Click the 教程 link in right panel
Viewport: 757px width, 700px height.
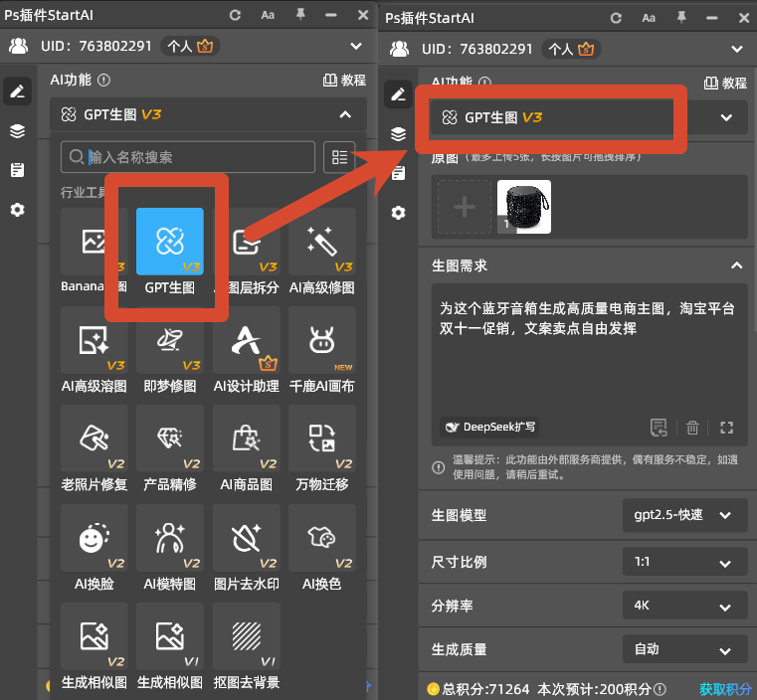725,83
